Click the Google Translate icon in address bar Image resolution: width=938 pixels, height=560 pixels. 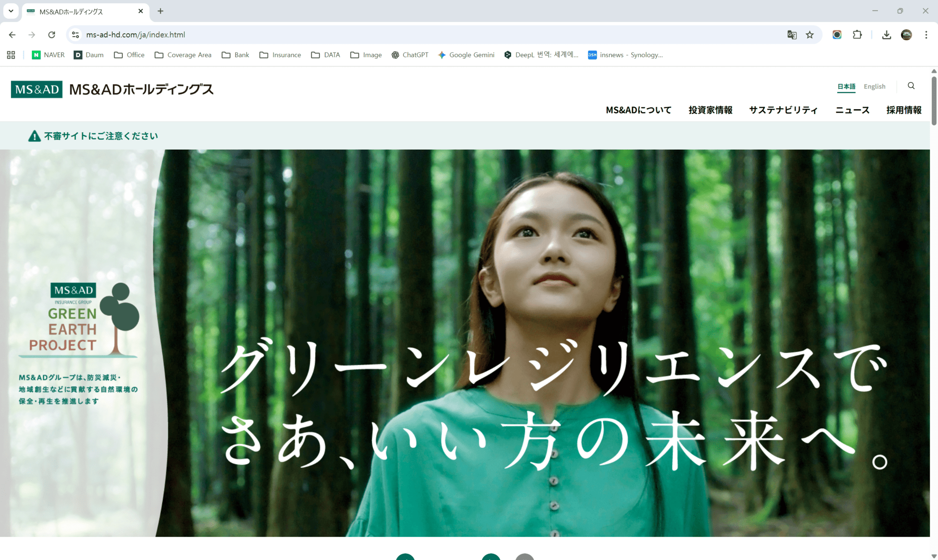(x=792, y=35)
